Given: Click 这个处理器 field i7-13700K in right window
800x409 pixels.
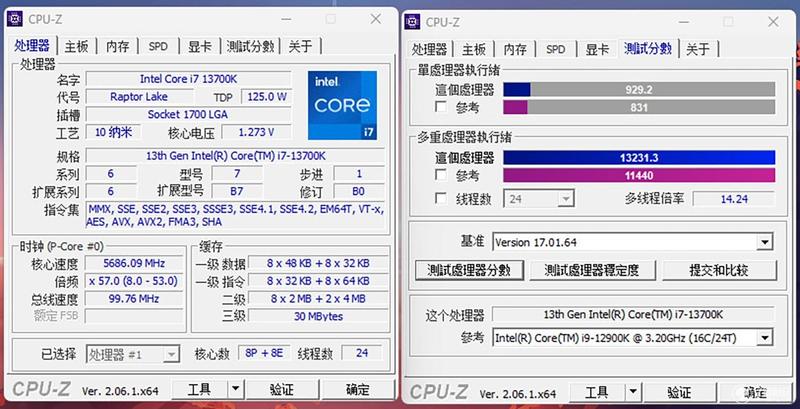Looking at the screenshot, I should [x=633, y=314].
